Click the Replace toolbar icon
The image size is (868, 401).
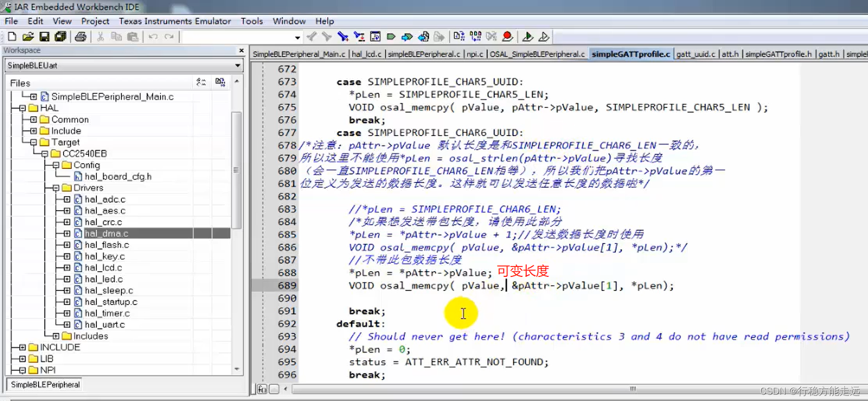tap(359, 37)
